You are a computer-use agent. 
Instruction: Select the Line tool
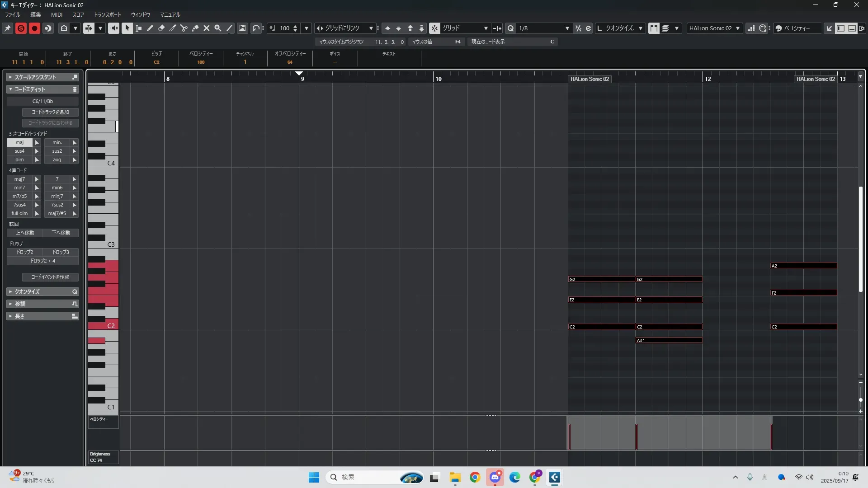point(229,28)
